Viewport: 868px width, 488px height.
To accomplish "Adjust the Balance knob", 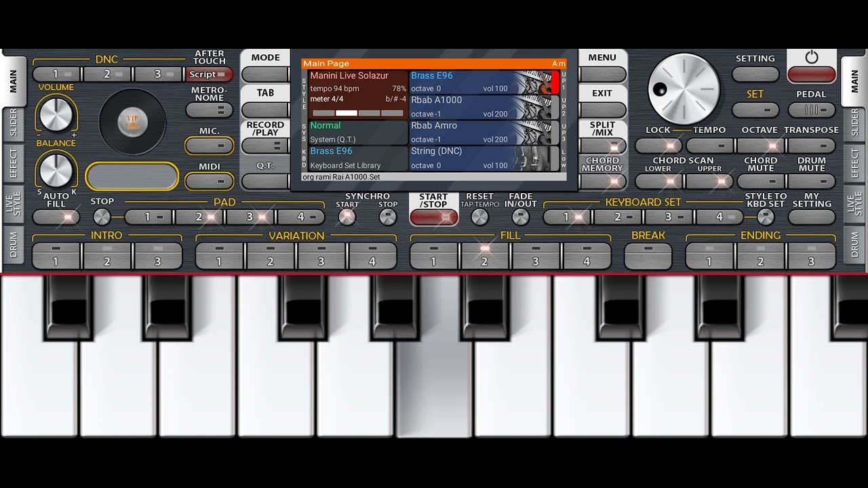I will point(56,169).
